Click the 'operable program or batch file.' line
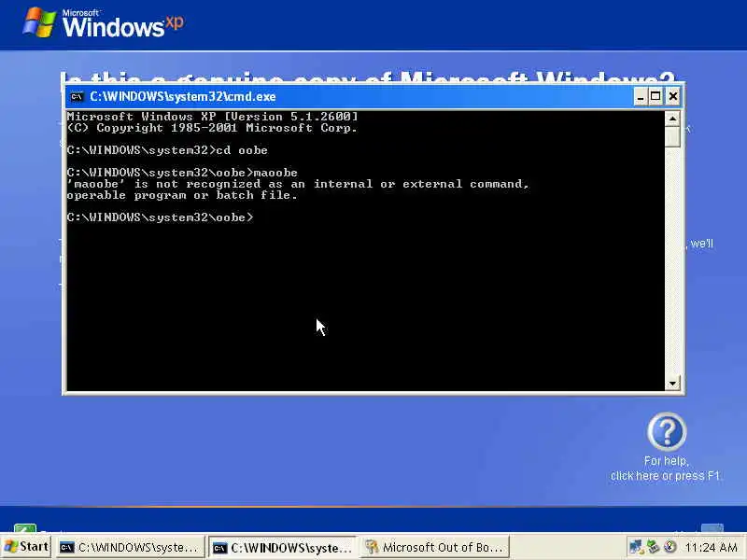The height and width of the screenshot is (560, 747). click(182, 195)
